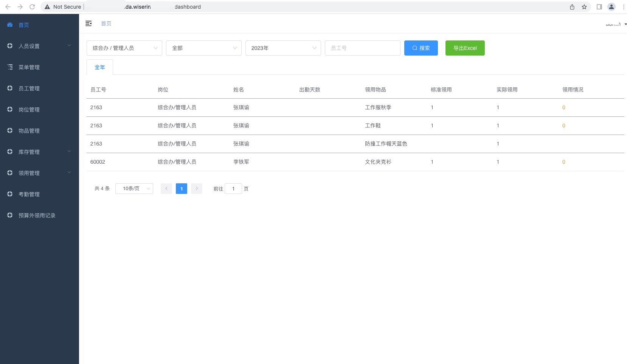Click the 领用情况 column header
This screenshot has height=364, width=627.
573,90
